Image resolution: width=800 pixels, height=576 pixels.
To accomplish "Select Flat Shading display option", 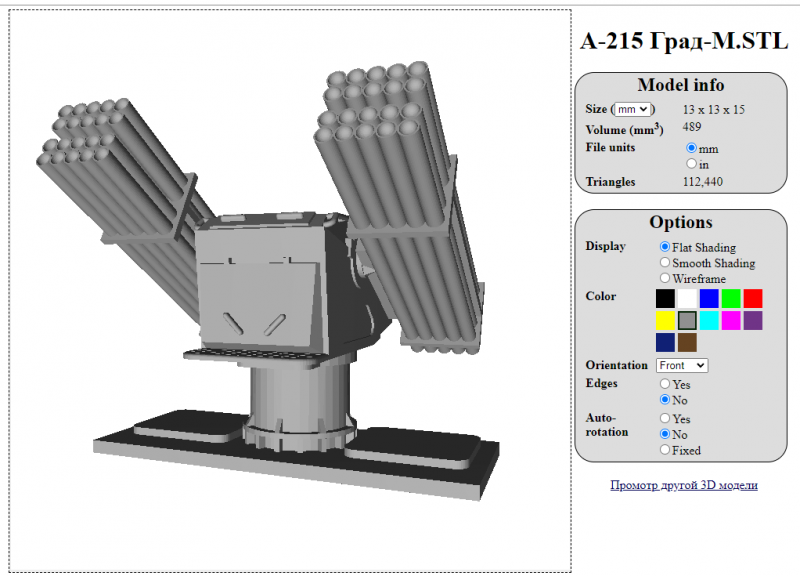I will 666,247.
